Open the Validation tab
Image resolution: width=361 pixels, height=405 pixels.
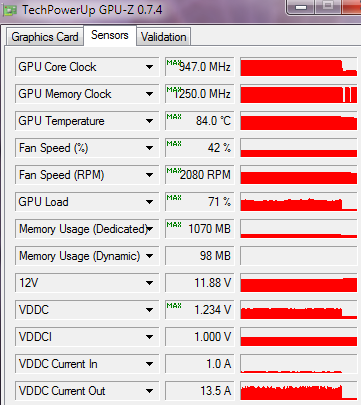(x=163, y=37)
